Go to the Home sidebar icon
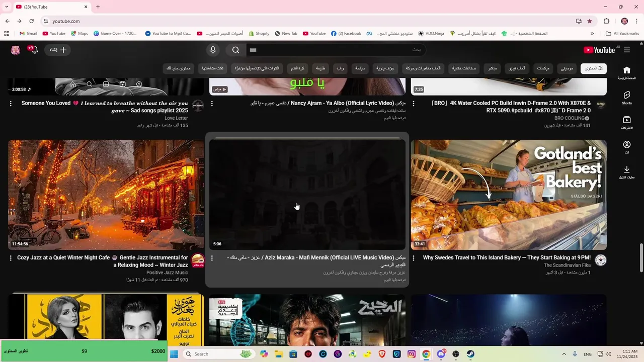This screenshot has width=644, height=362. 626,73
